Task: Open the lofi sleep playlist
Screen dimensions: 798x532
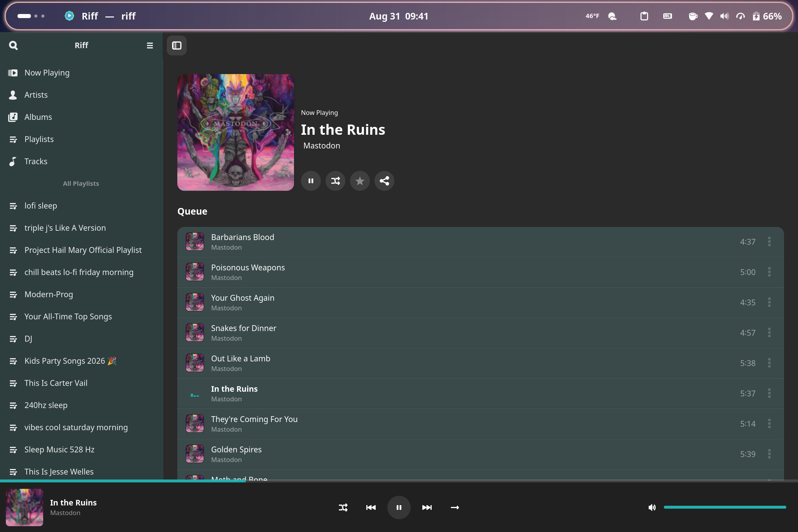Action: [81, 206]
